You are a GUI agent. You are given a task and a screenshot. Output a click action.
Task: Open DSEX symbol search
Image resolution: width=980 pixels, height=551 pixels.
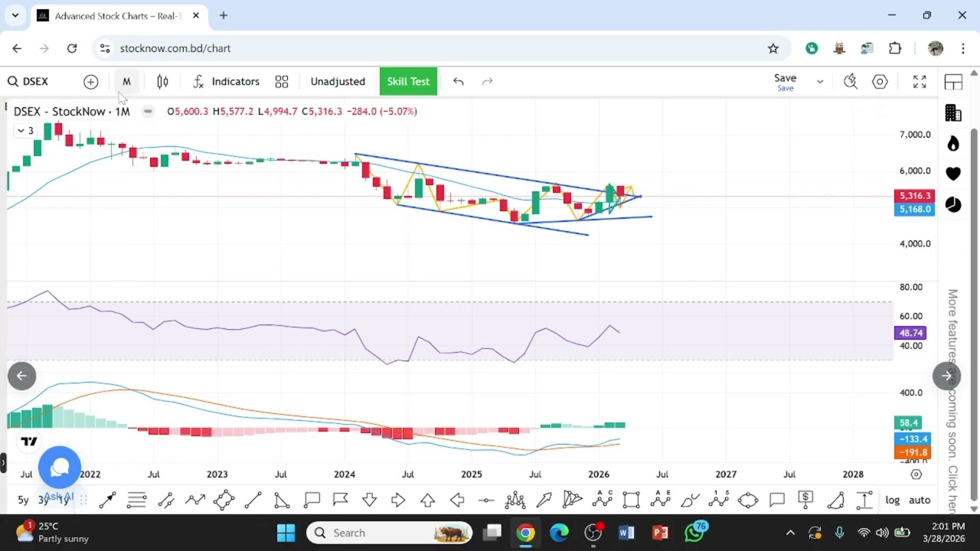(28, 81)
